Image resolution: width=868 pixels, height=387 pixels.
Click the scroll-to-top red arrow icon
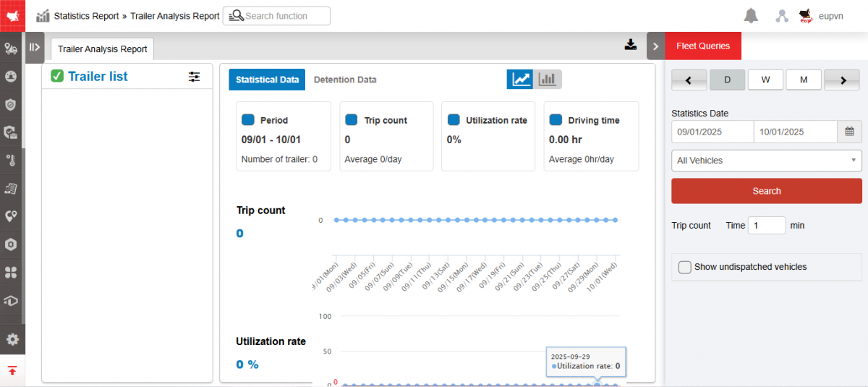pyautogui.click(x=12, y=371)
